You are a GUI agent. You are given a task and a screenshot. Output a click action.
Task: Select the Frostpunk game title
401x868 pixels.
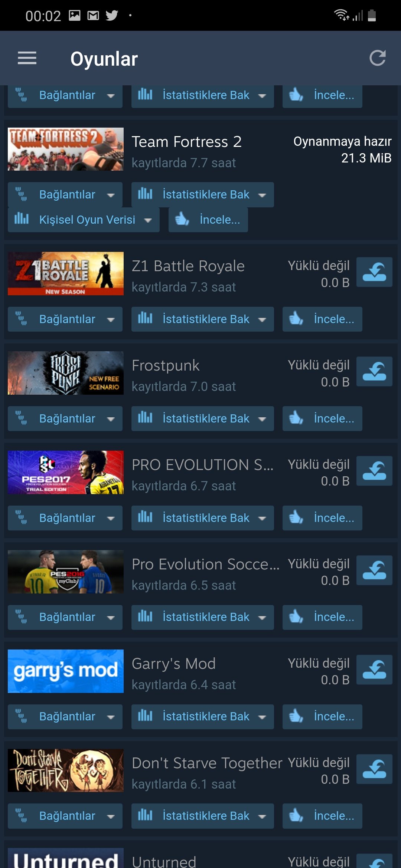(166, 366)
